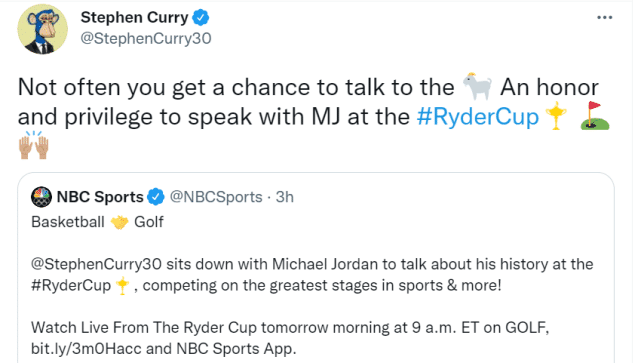Click the goat emoji in the tweet

tap(477, 86)
